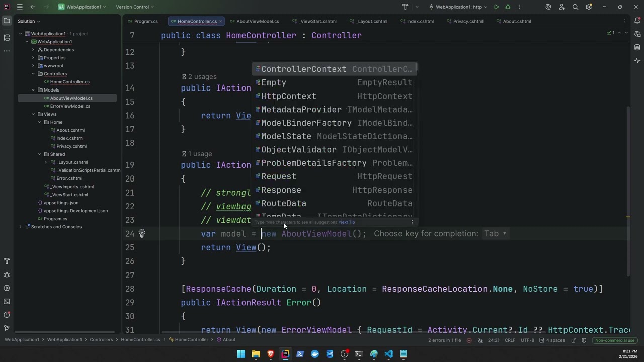
Task: Click the Build hammer icon
Action: coord(405,7)
